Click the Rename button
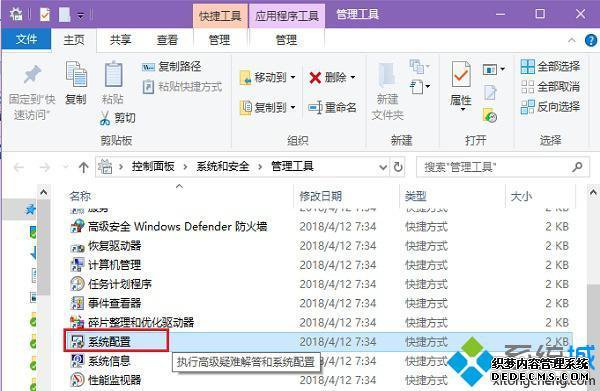This screenshot has width=600, height=391. coord(332,108)
